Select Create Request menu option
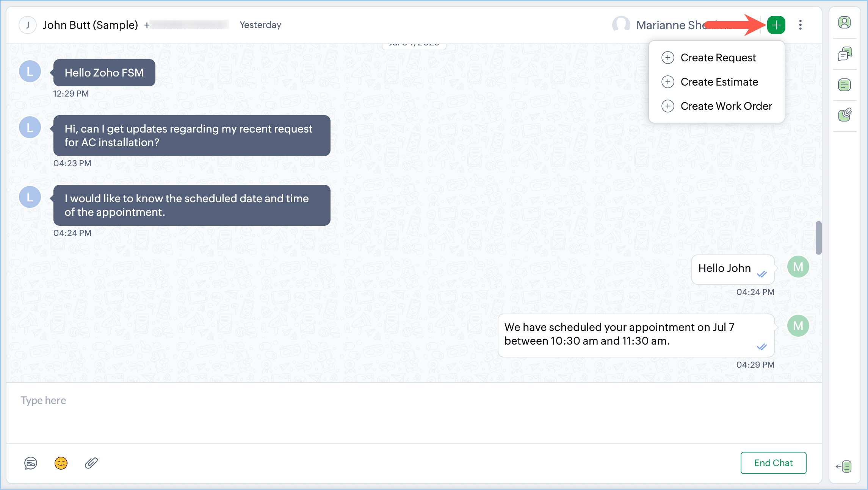The width and height of the screenshot is (868, 490). 718,58
